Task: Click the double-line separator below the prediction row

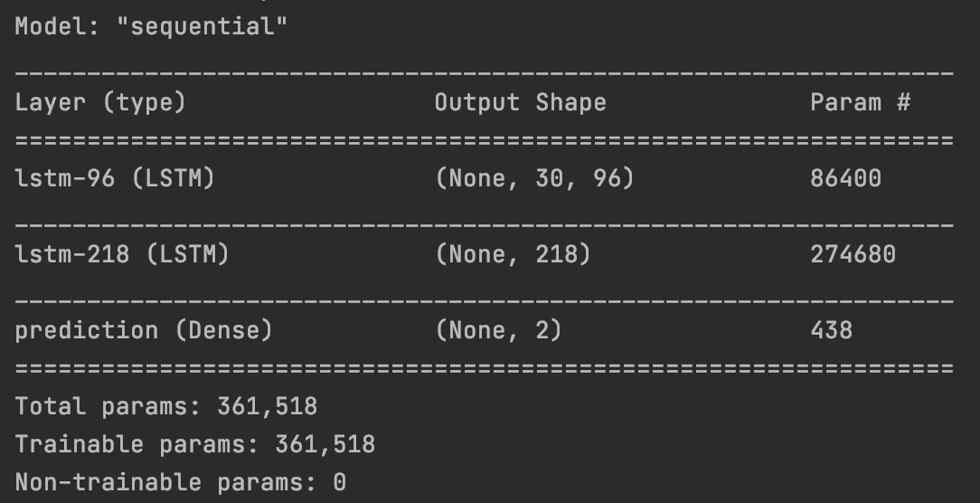Action: 484,369
